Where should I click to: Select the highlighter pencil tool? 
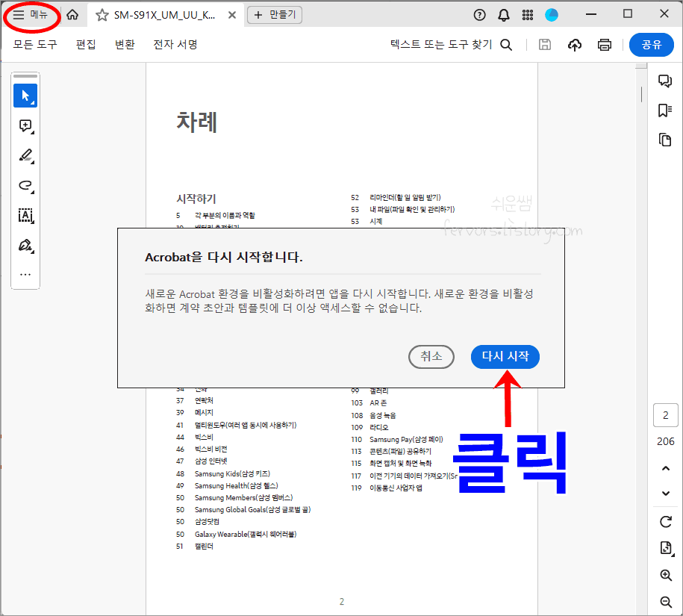click(x=25, y=155)
